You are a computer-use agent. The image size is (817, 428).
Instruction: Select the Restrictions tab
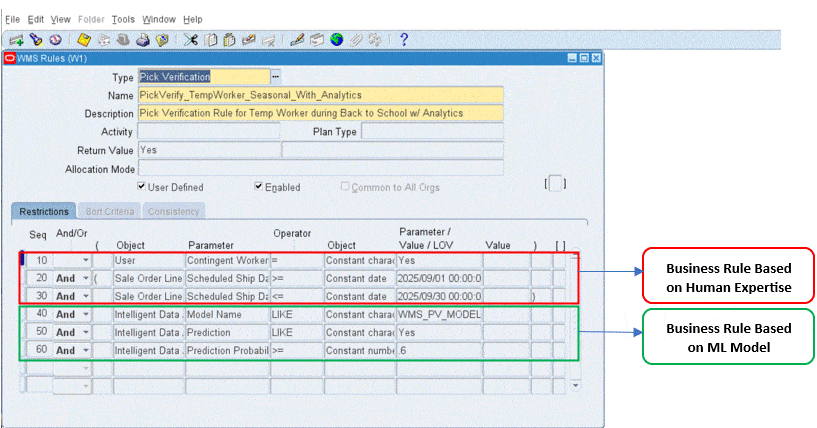click(x=44, y=211)
